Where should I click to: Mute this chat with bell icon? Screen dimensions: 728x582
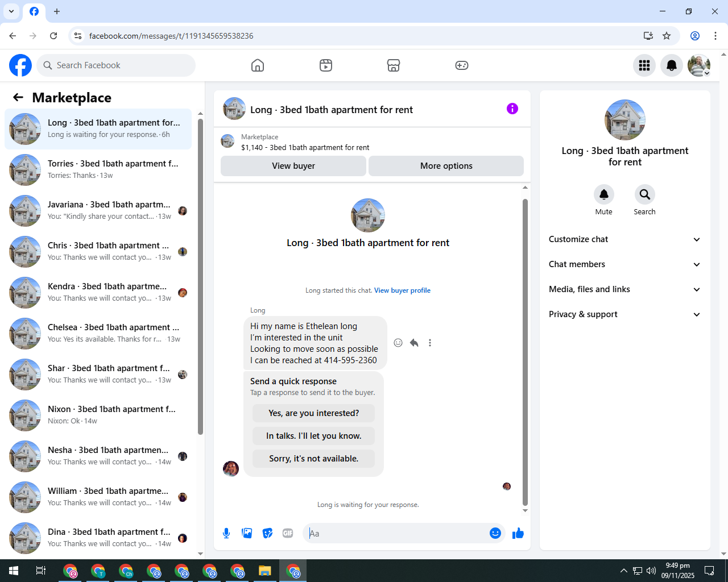tap(604, 194)
